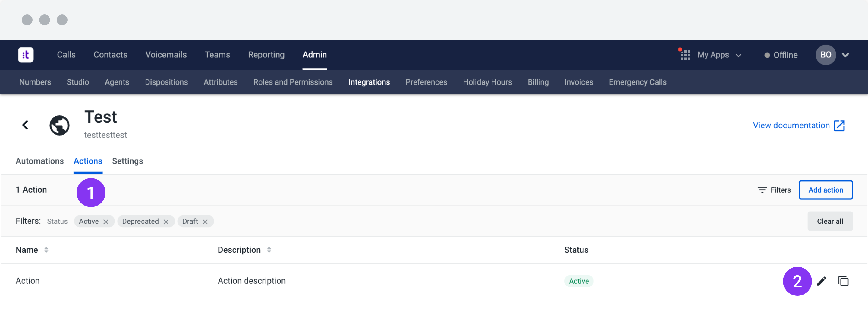Remove the Active status filter chip
The width and height of the screenshot is (868, 332).
106,222
